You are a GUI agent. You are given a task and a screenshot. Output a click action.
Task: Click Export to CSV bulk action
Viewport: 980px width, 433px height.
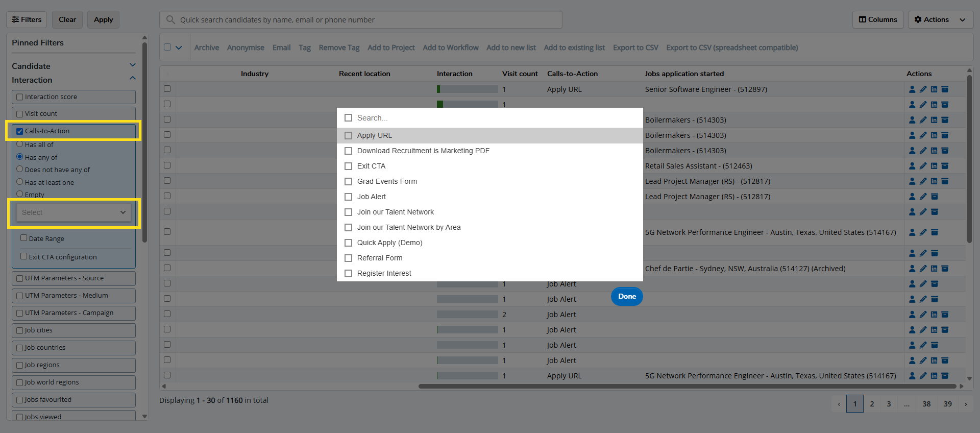635,47
